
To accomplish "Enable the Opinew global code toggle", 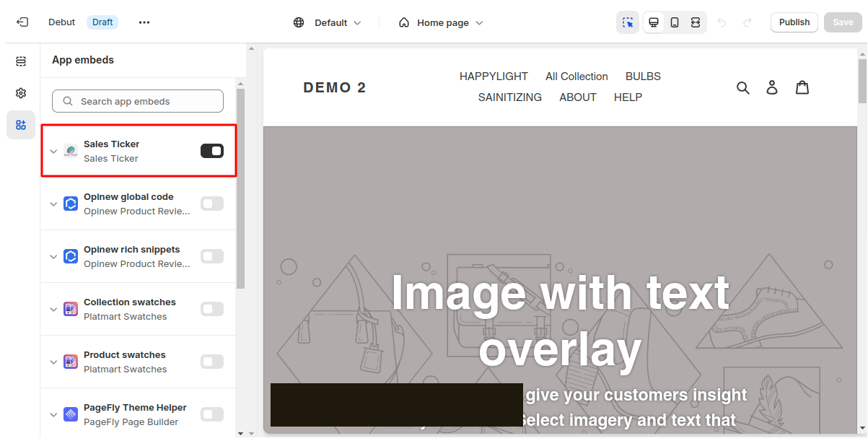I will (212, 204).
